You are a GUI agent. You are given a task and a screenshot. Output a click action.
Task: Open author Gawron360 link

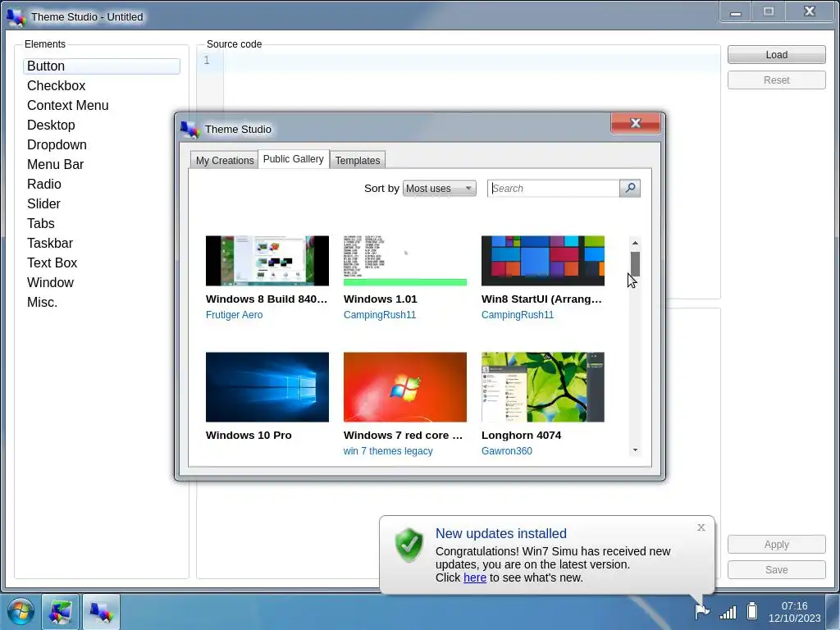coord(507,451)
